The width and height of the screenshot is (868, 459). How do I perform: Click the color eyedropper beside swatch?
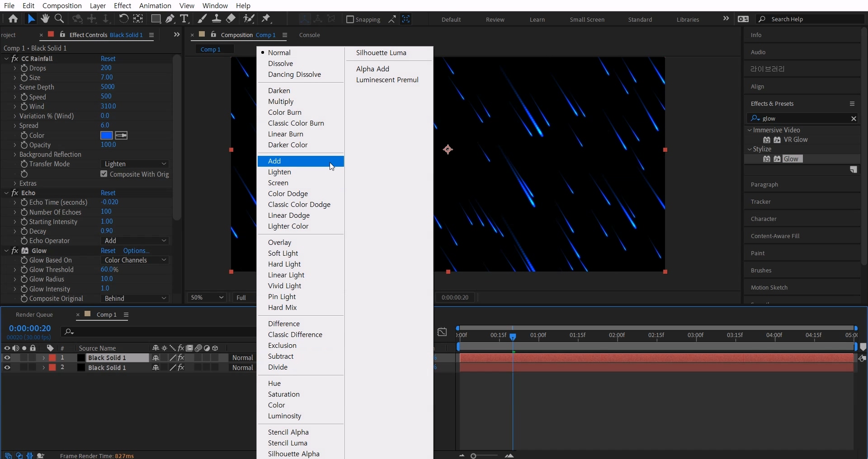pos(121,136)
